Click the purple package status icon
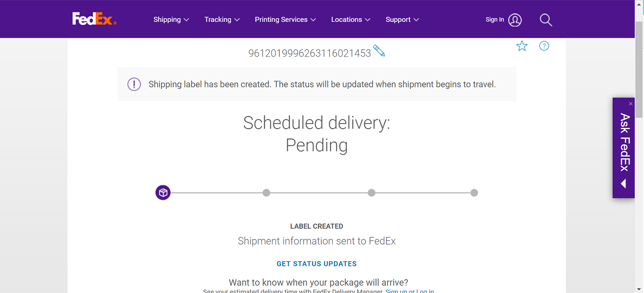 [163, 193]
